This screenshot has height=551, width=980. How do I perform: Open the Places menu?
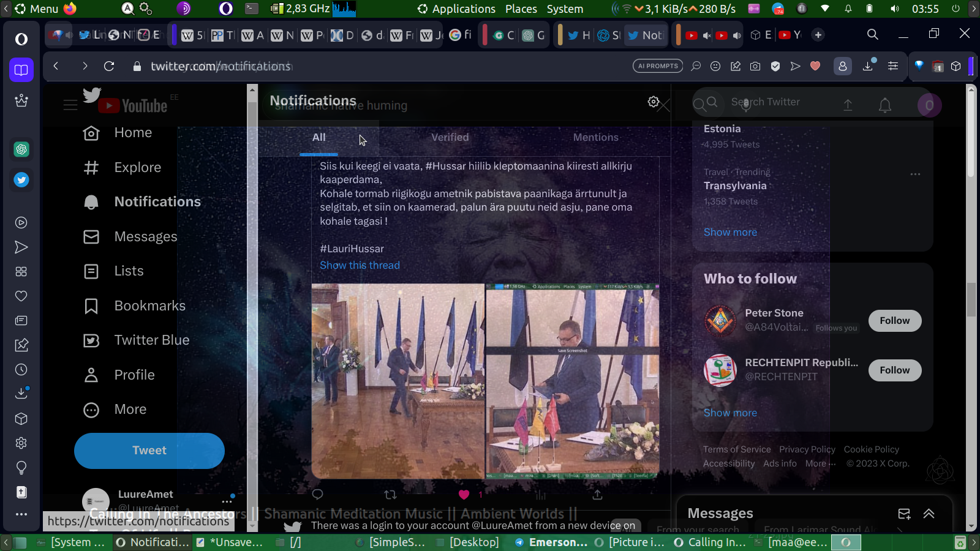(x=521, y=9)
